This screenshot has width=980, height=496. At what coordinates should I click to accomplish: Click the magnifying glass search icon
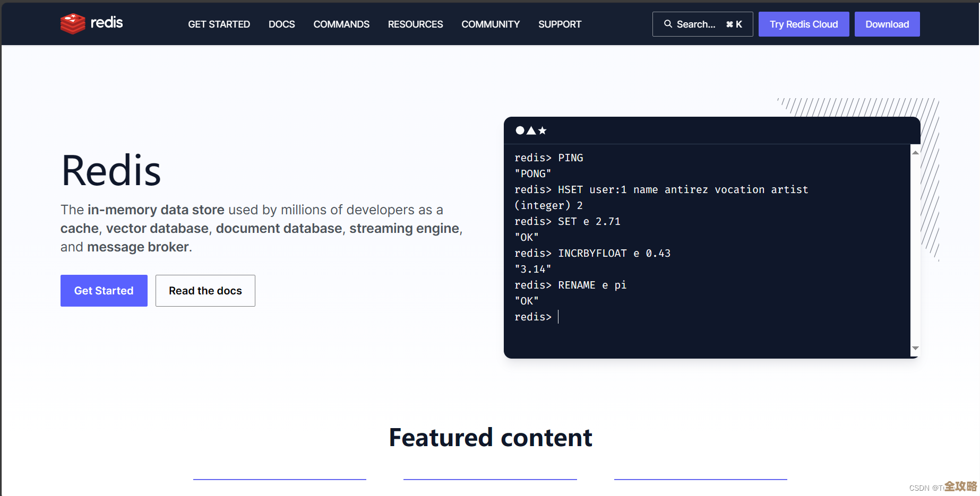(668, 24)
